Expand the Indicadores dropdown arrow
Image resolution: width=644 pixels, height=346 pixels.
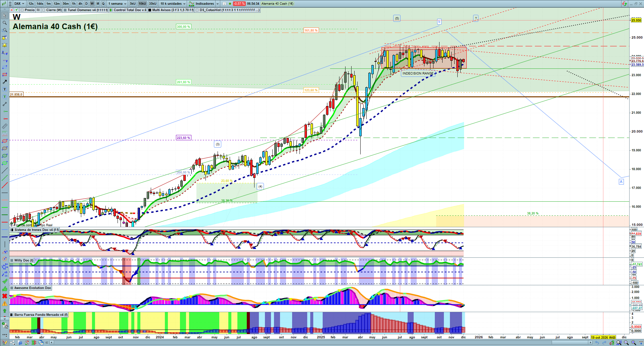click(x=218, y=4)
